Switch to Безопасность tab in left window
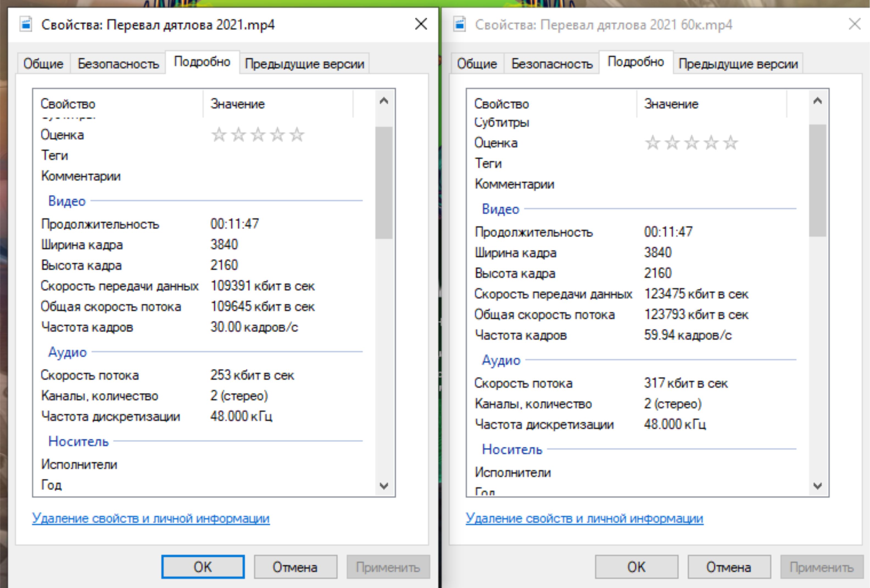The height and width of the screenshot is (588, 870). click(x=118, y=64)
